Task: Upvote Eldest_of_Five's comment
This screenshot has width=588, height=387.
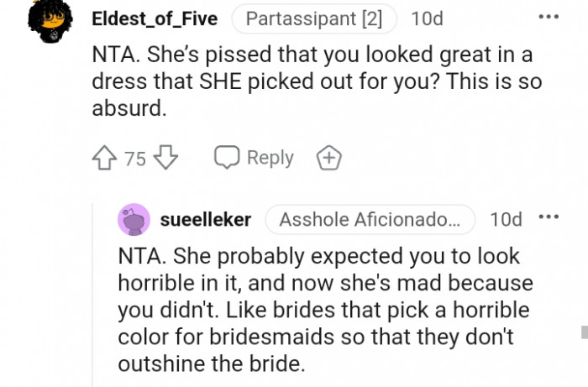Action: pos(106,158)
